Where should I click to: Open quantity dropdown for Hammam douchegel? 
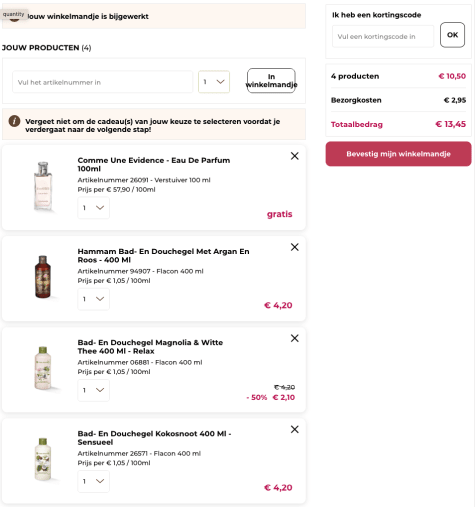coord(93,299)
